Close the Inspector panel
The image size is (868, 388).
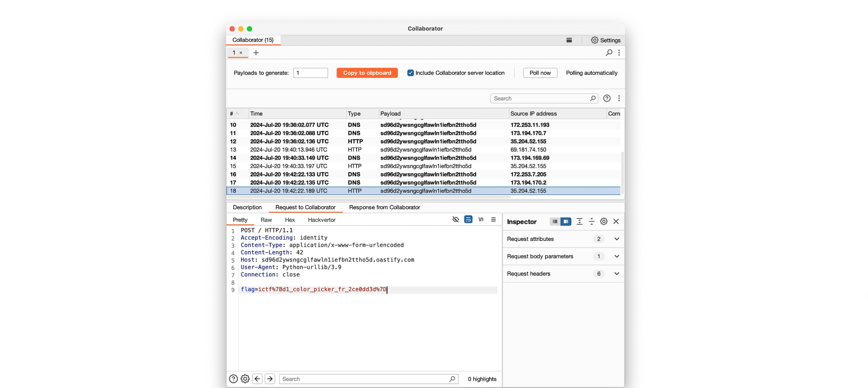point(616,221)
